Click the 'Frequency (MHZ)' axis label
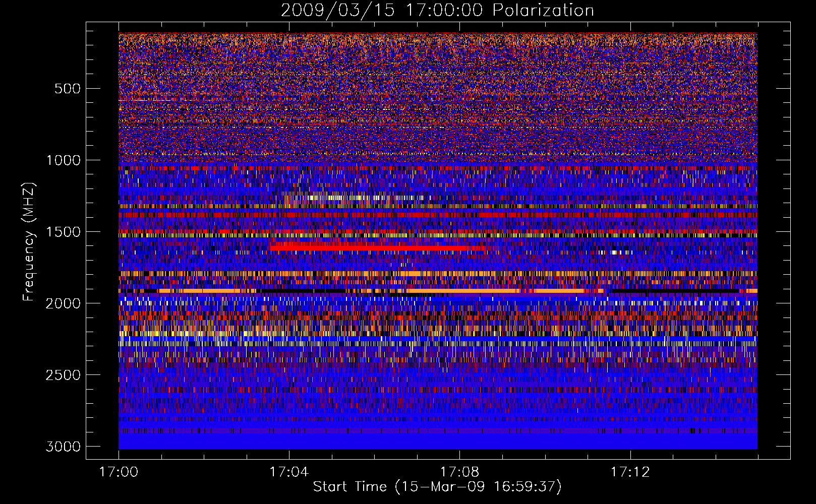Image resolution: width=816 pixels, height=504 pixels. tap(29, 242)
